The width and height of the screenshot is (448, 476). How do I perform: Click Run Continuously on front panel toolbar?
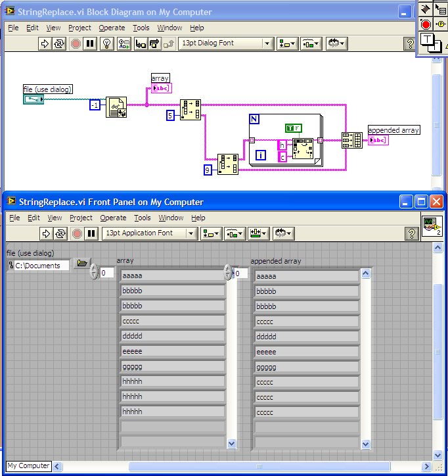click(60, 233)
